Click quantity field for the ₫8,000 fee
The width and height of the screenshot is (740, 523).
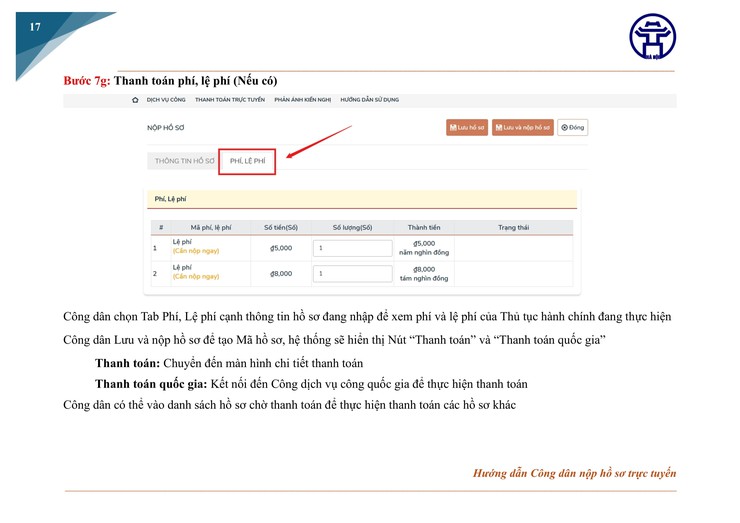pyautogui.click(x=352, y=273)
